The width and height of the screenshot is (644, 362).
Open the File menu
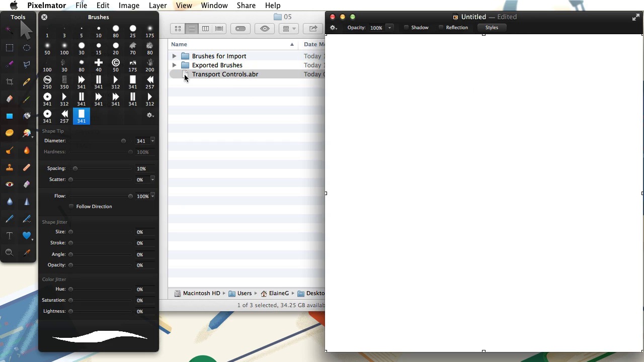point(81,6)
